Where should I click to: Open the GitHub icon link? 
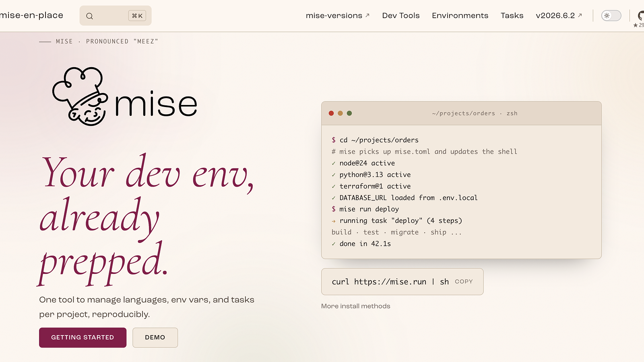click(x=641, y=15)
